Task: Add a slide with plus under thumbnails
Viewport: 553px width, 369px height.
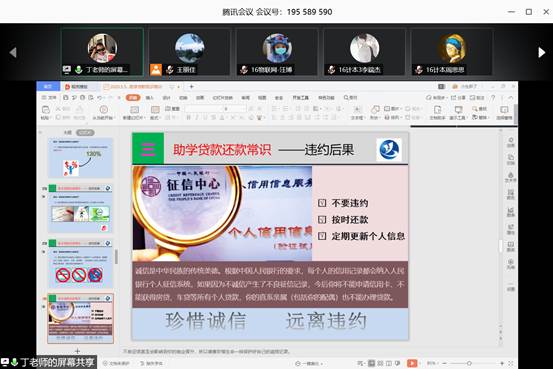Action: pyautogui.click(x=77, y=351)
